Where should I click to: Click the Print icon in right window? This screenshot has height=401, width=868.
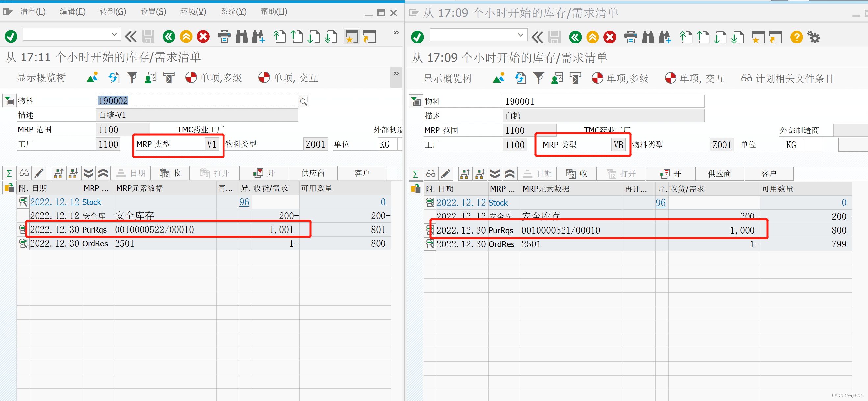pyautogui.click(x=630, y=37)
